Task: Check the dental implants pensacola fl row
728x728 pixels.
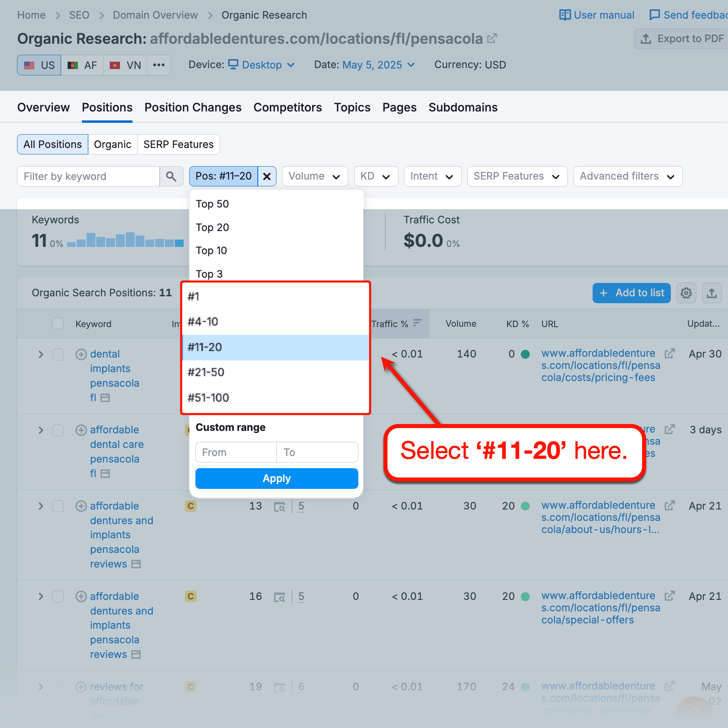Action: tap(58, 354)
